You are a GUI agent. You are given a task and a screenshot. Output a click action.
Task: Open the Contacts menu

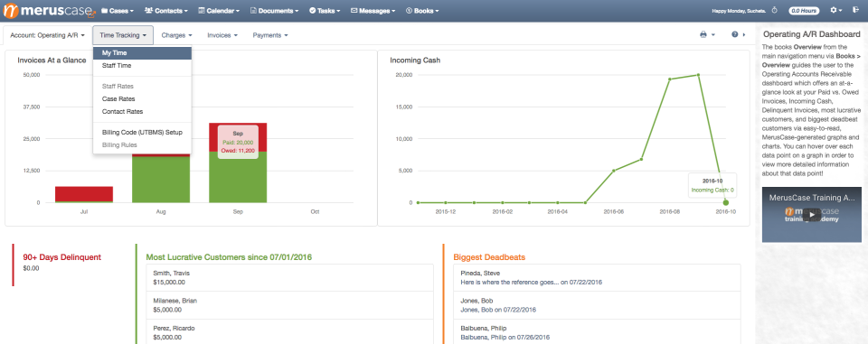pyautogui.click(x=166, y=11)
